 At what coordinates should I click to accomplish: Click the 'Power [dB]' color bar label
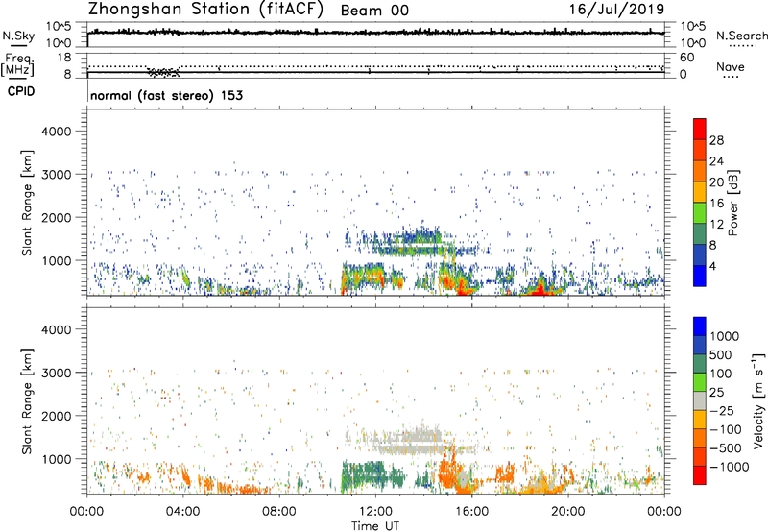[732, 203]
